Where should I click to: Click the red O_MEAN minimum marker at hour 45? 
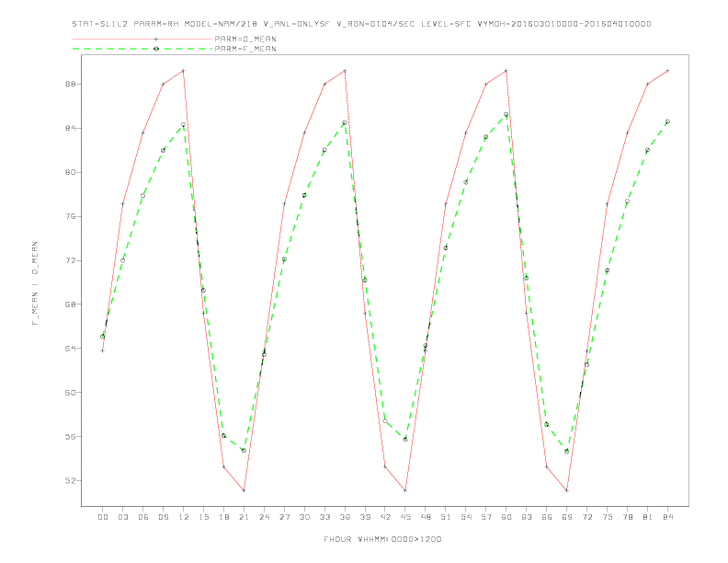(405, 490)
